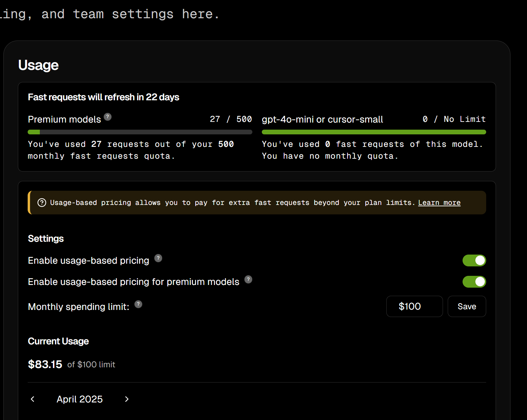Click help icon next to premium models pricing
This screenshot has width=527, height=420.
(x=248, y=280)
